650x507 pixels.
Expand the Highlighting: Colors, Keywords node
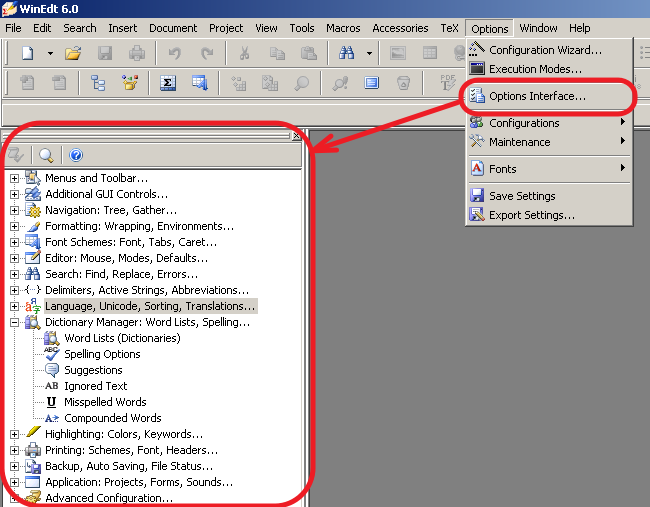(15, 434)
